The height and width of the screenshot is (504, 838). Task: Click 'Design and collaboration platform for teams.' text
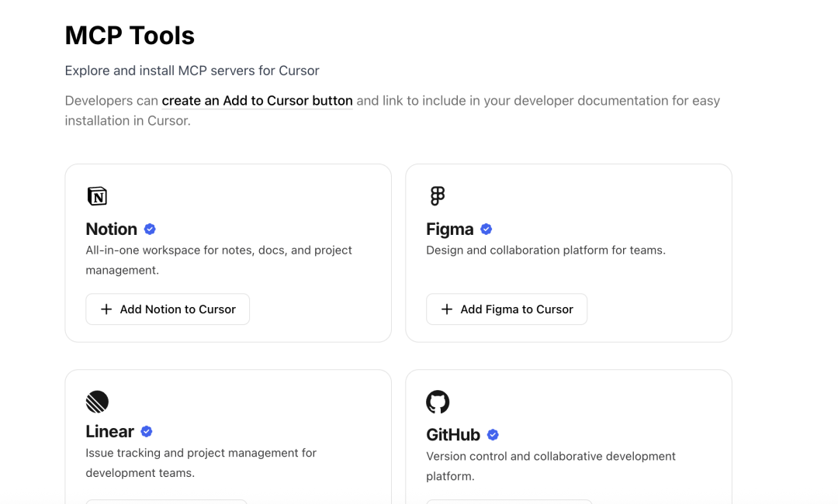click(x=545, y=250)
